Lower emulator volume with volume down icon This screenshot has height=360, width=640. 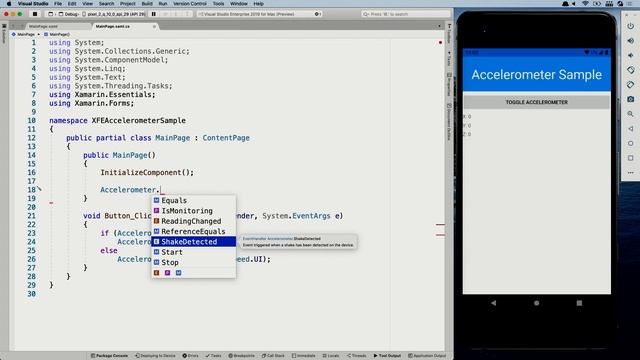coord(631,56)
